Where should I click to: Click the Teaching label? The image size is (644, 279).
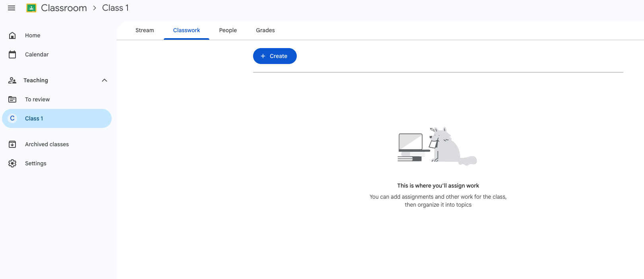36,80
